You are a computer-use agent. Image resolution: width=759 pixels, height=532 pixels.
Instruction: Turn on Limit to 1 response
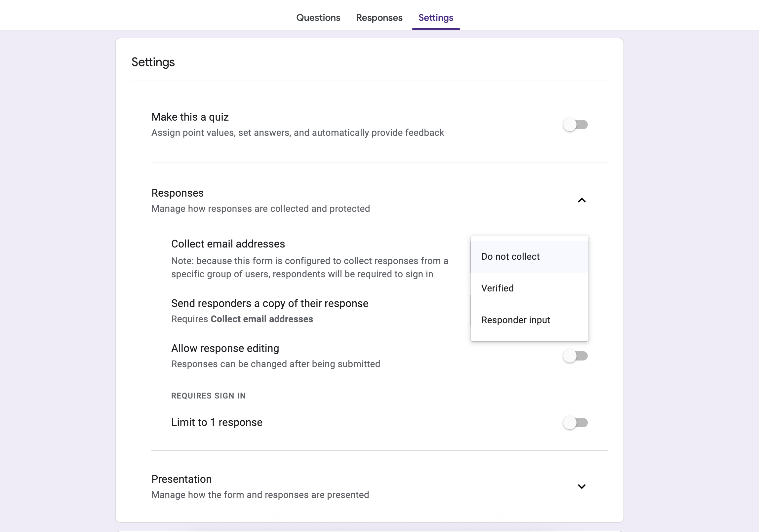point(575,422)
